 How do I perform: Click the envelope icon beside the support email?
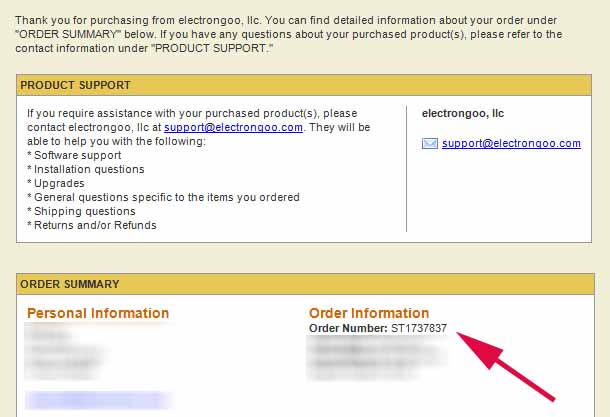coord(430,144)
